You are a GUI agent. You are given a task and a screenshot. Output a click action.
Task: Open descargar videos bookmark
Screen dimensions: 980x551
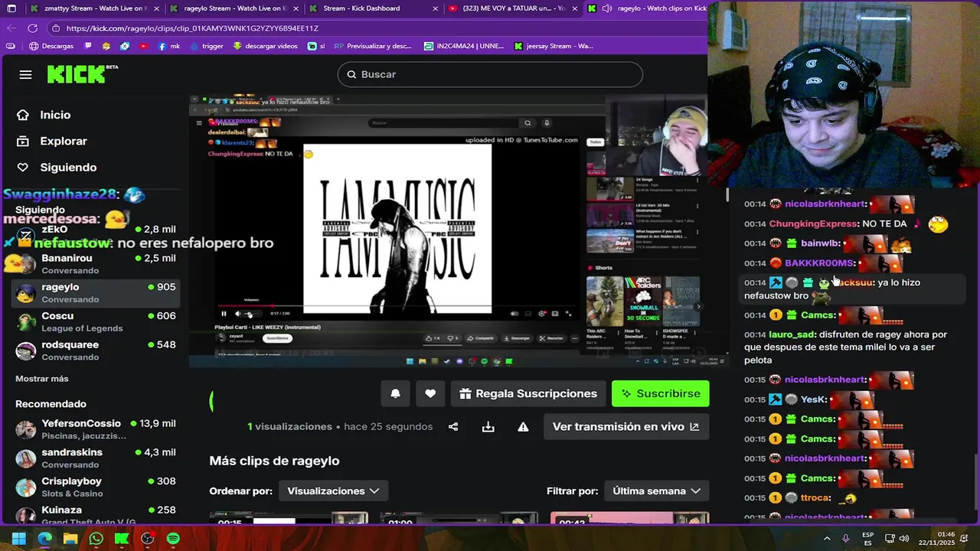pyautogui.click(x=265, y=46)
